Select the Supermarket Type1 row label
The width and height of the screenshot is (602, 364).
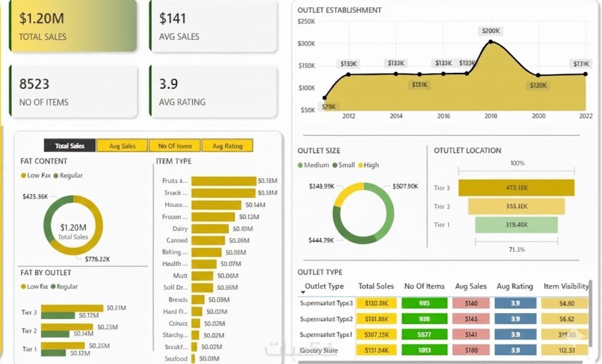pos(326,335)
